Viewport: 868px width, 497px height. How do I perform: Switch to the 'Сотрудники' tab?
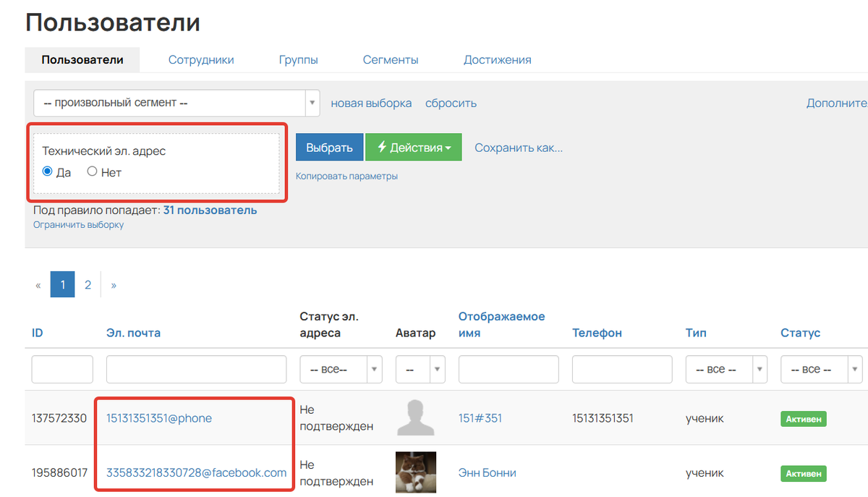point(201,60)
